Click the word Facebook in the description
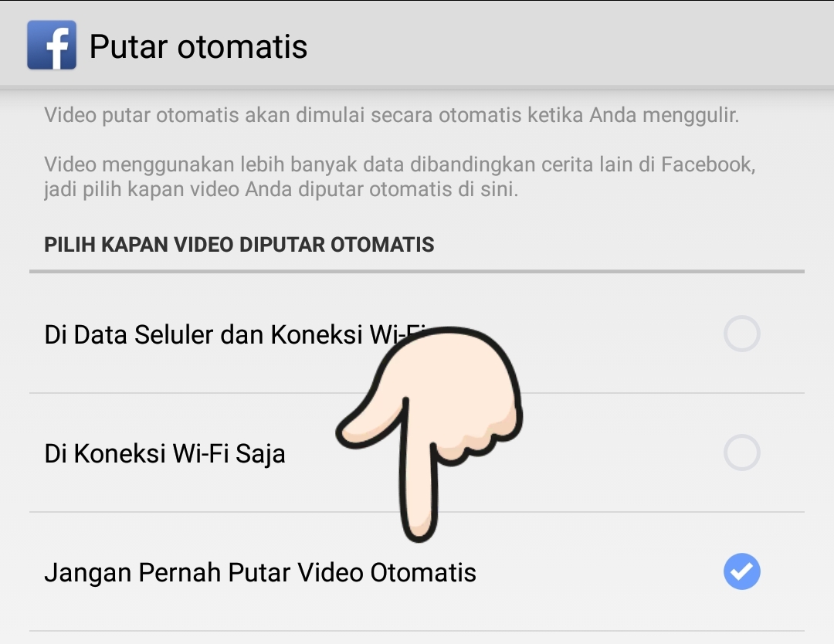 point(708,164)
